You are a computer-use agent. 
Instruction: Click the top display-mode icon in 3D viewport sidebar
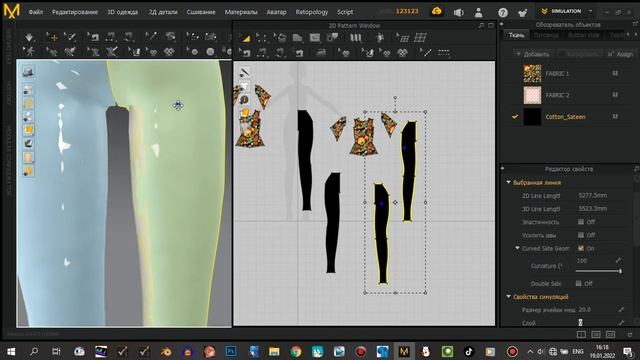click(28, 72)
